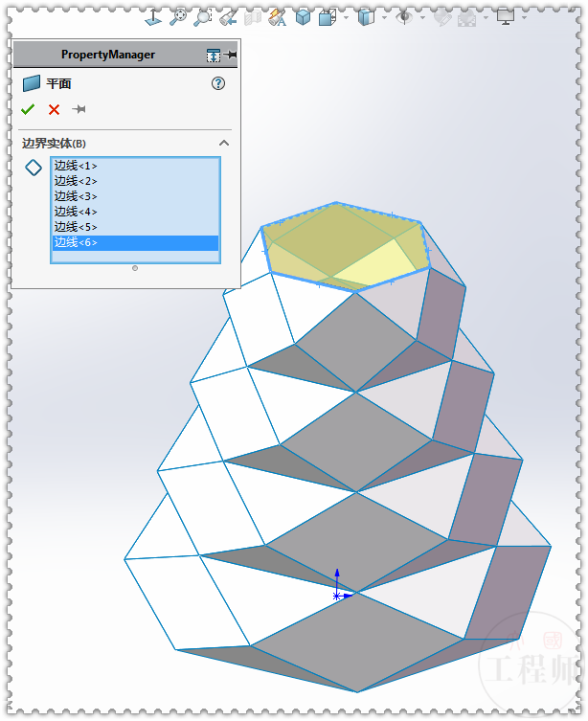
Task: Click the Display Style cube icon
Action: [x=328, y=17]
